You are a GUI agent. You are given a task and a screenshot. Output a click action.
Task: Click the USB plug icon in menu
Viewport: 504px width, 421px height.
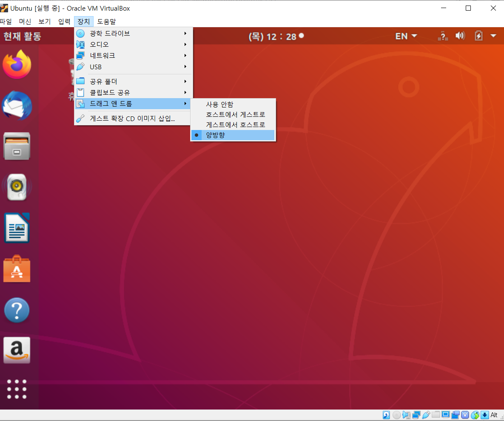80,67
